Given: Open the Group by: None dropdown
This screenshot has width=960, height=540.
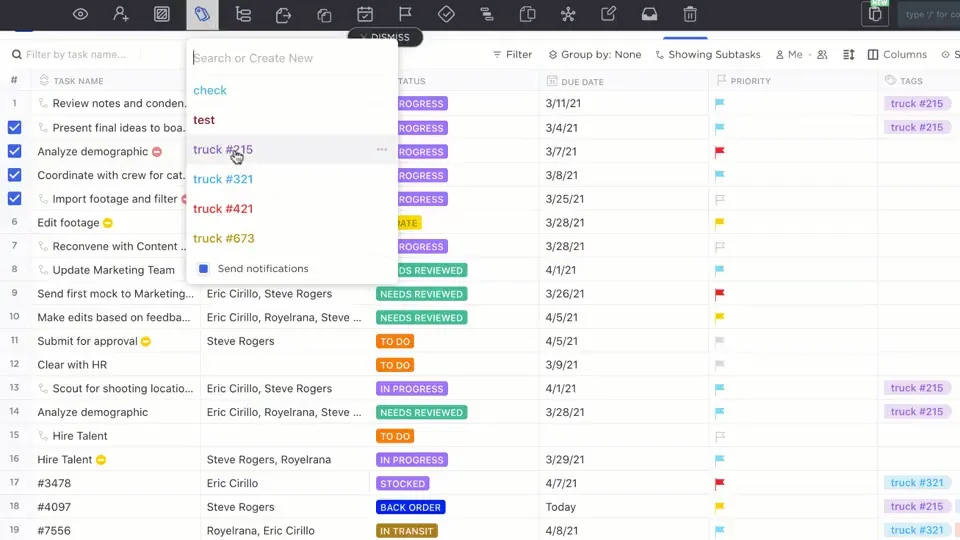Looking at the screenshot, I should click(594, 54).
